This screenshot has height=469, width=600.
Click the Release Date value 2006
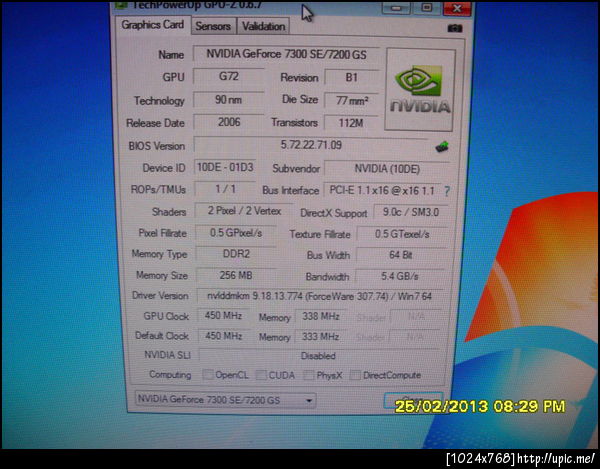click(228, 122)
